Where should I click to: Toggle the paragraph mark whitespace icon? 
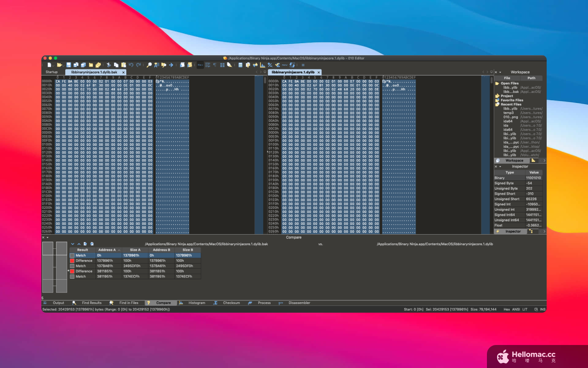coord(215,65)
